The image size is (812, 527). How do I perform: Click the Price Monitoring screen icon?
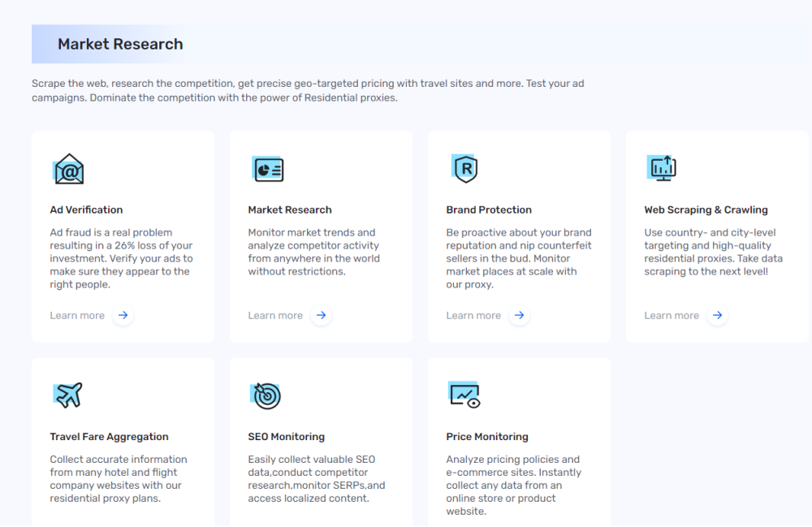click(x=465, y=395)
